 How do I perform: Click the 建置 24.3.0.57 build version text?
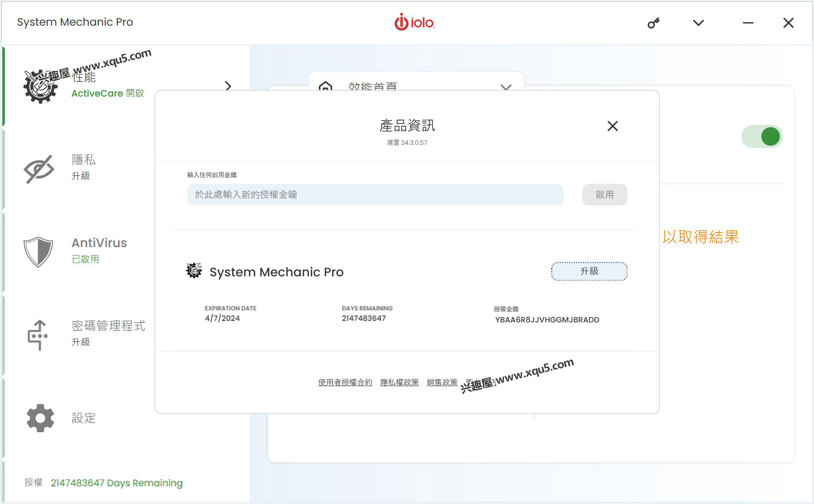click(x=407, y=143)
